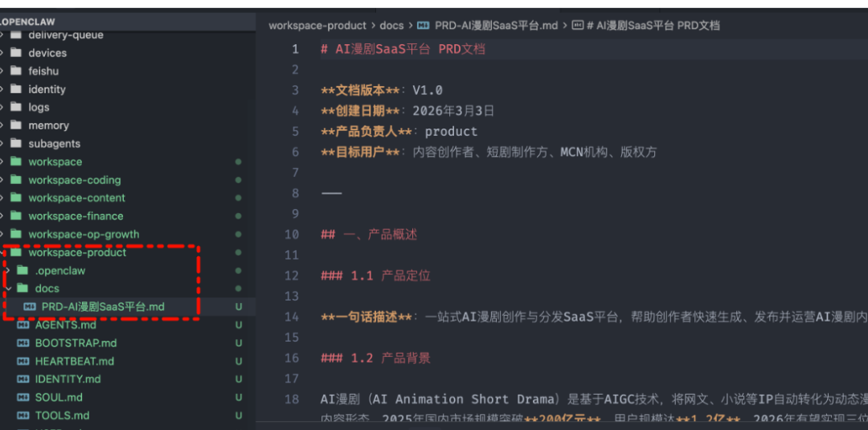Image resolution: width=868 pixels, height=430 pixels.
Task: Click markdown icon beside BOOTSTRAP.md
Action: 23,343
